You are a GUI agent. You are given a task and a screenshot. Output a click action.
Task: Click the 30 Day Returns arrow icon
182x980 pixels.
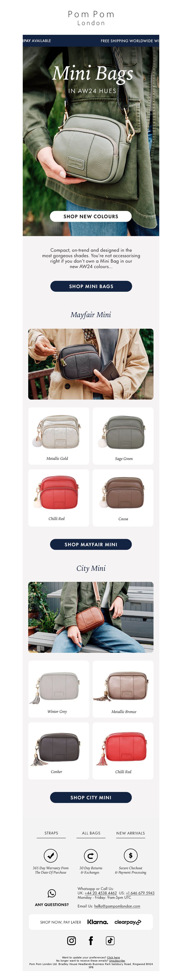click(x=91, y=856)
